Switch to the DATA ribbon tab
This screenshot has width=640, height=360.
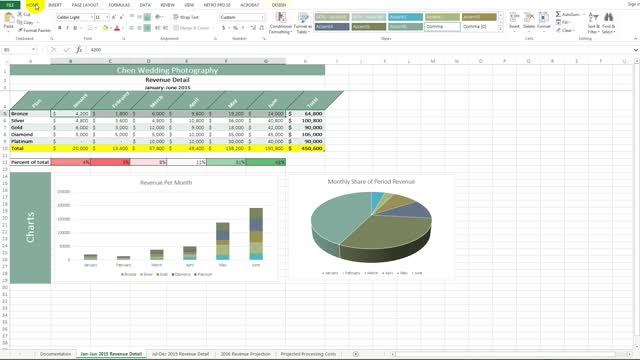coord(145,5)
